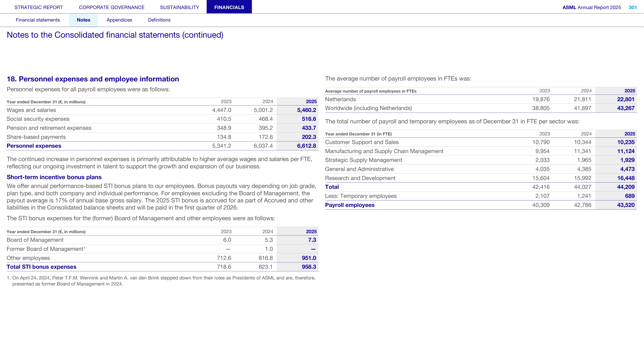This screenshot has height=363, width=644.
Task: Click footnote marker on Former Board of Management
Action: [x=85, y=248]
